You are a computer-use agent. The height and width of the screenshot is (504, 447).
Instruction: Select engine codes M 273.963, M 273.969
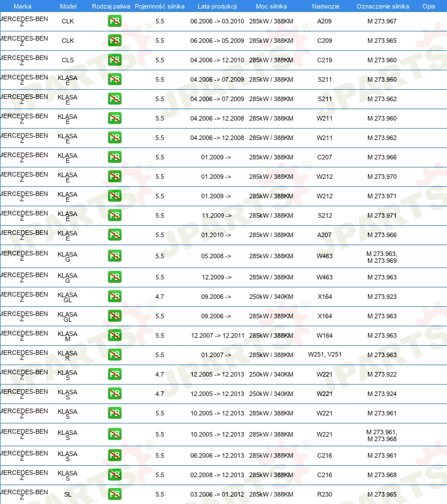[x=382, y=257]
